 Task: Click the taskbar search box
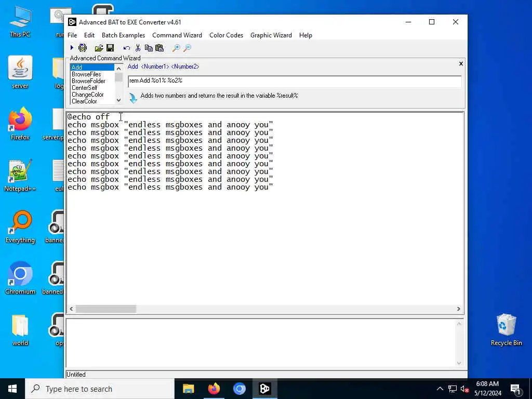click(100, 389)
